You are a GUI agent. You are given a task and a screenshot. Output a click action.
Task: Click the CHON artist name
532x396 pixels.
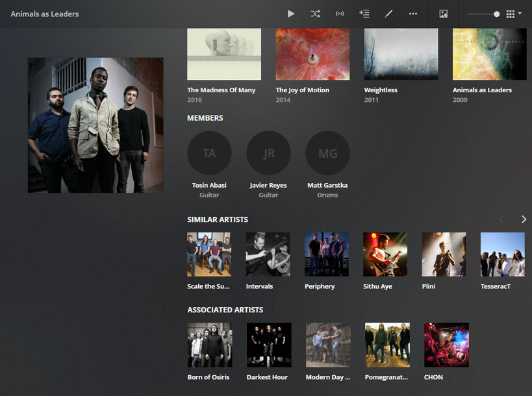433,377
